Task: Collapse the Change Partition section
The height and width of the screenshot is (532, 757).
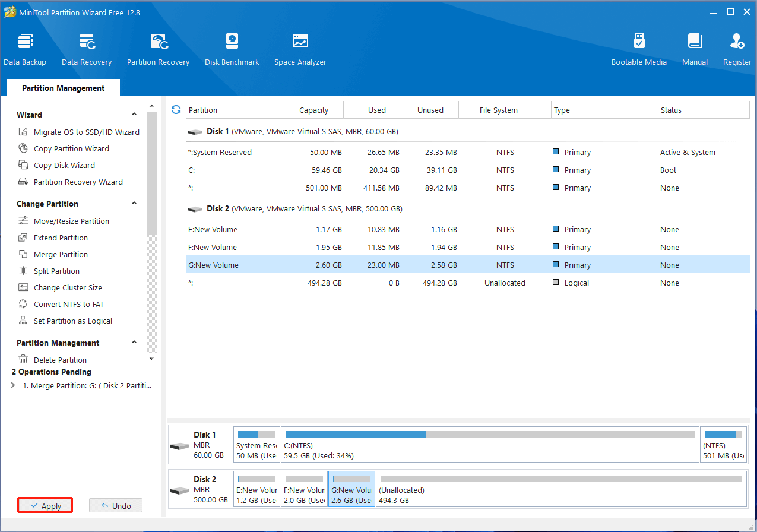Action: 134,204
